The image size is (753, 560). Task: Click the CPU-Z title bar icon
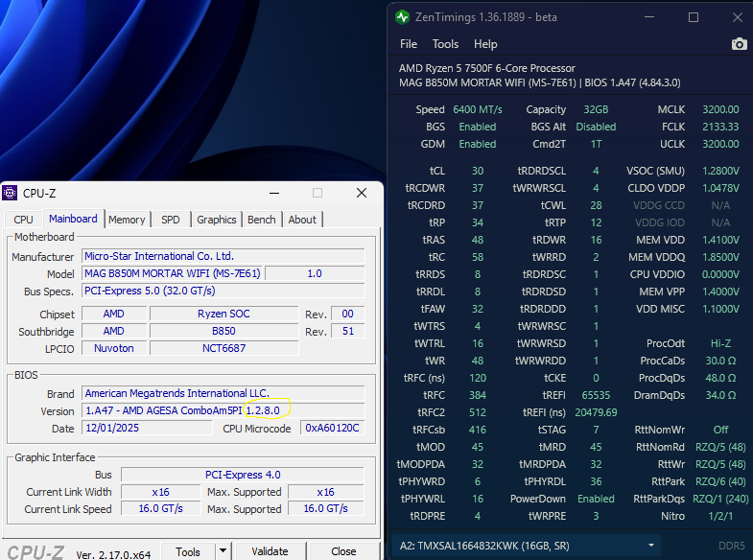tap(10, 193)
